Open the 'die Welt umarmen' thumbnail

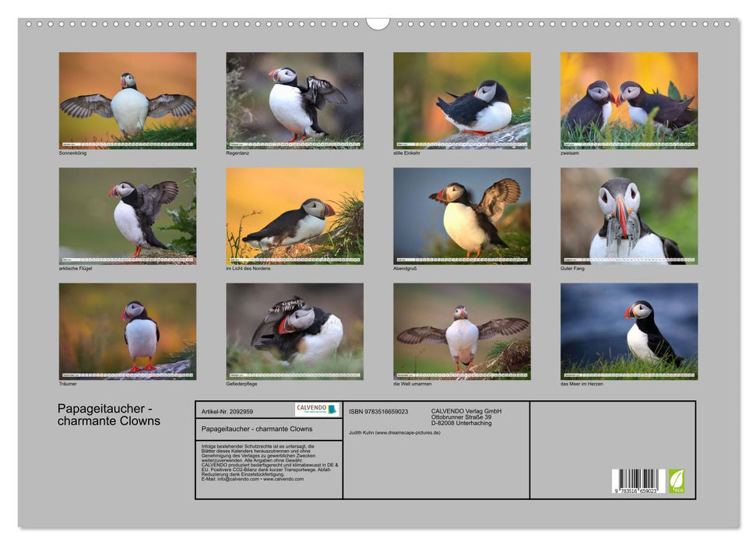click(x=459, y=331)
